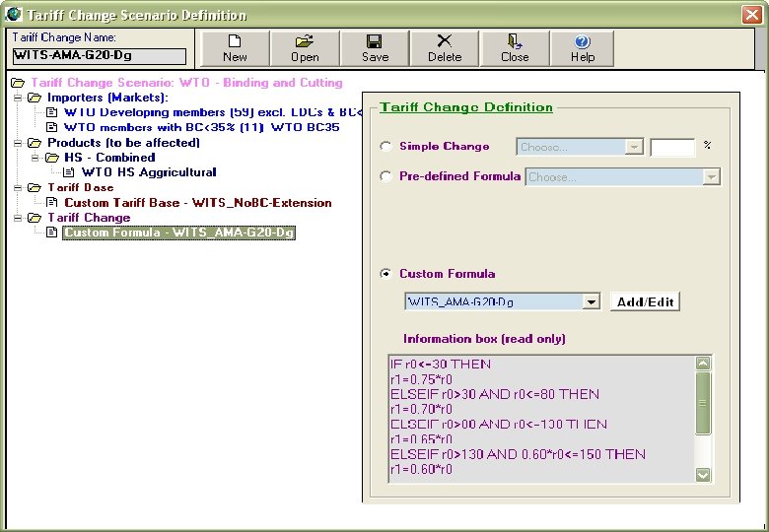Click the HS - Combined folder icon
This screenshot has width=769, height=532.
click(52, 158)
